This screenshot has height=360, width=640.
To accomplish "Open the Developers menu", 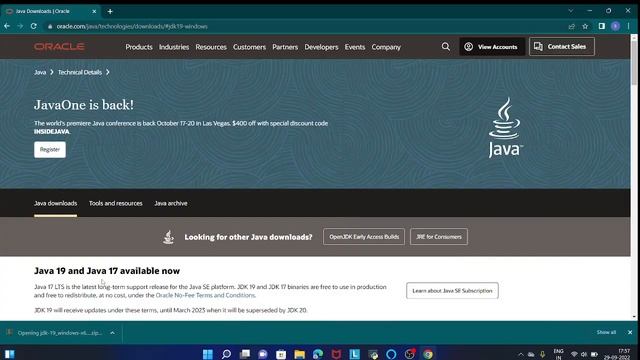I will click(x=321, y=47).
